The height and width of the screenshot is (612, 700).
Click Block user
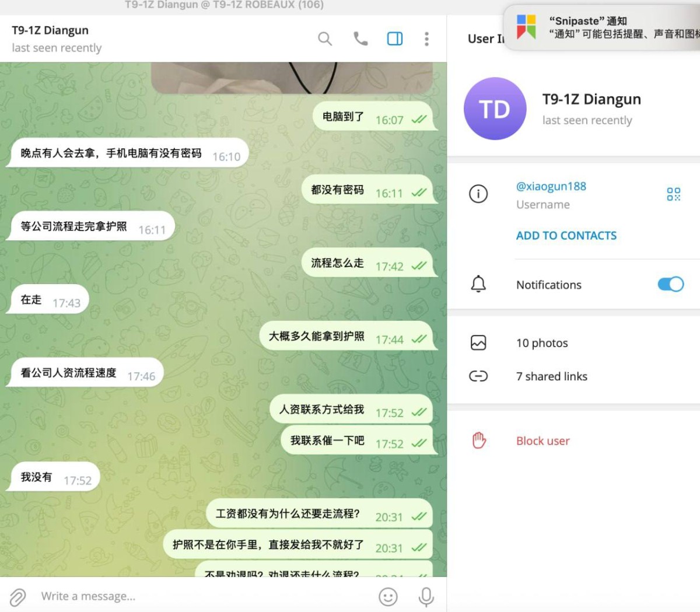(x=543, y=441)
